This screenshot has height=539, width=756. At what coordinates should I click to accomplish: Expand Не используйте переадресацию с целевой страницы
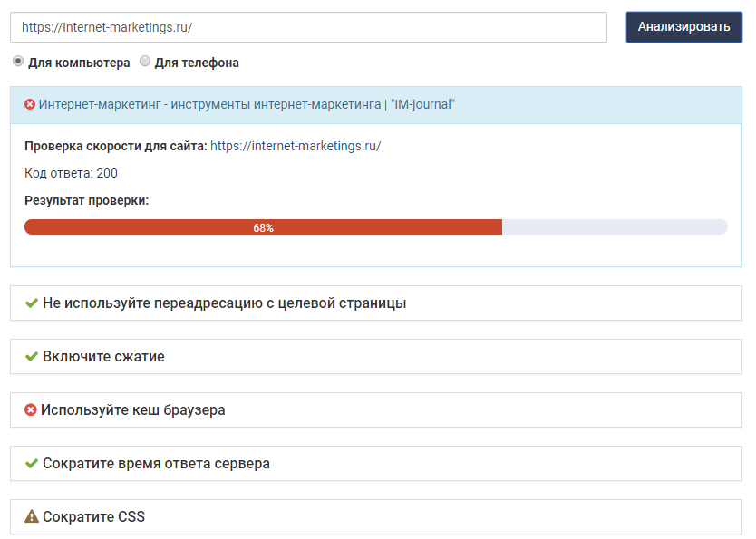point(224,303)
